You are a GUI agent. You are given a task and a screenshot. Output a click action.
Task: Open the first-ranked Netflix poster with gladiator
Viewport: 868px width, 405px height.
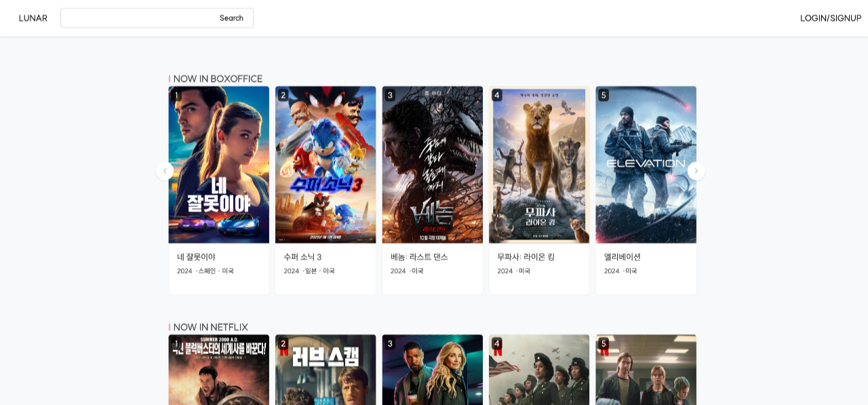tap(219, 370)
